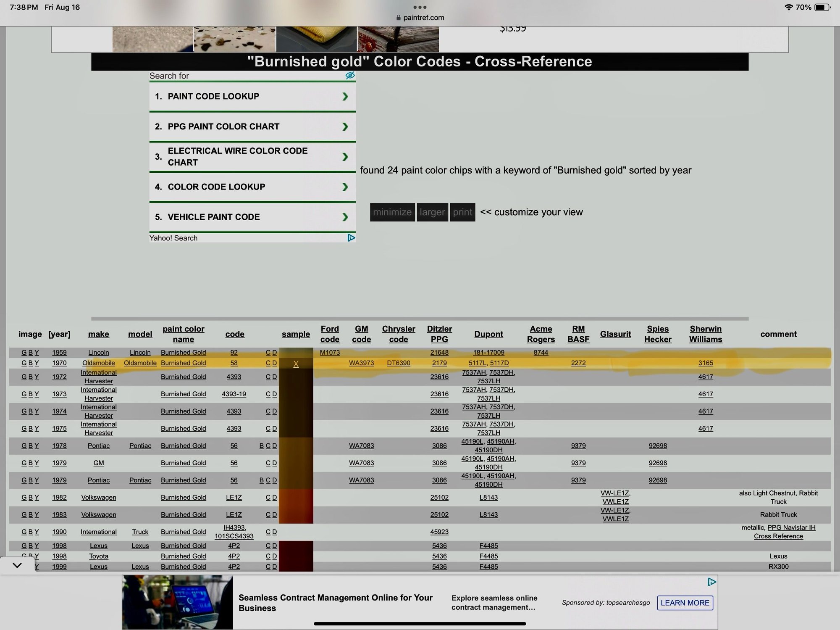Toggle the larger view button
The image size is (840, 630).
coord(432,212)
